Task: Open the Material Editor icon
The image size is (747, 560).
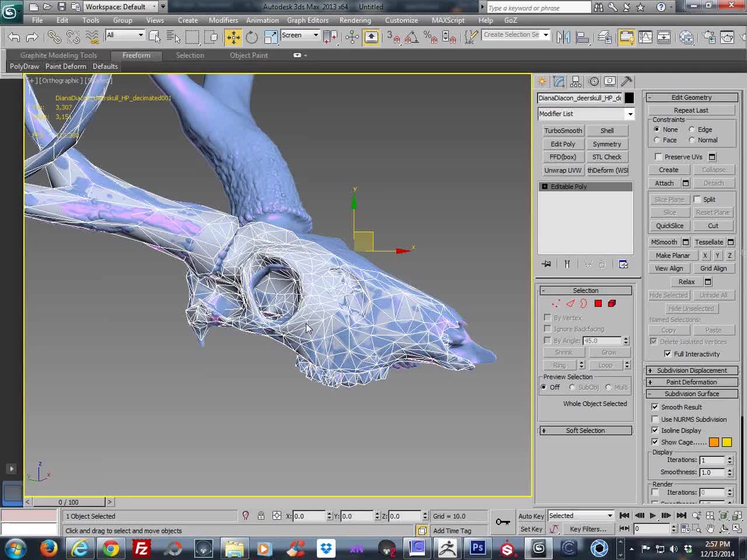Action: [686, 37]
